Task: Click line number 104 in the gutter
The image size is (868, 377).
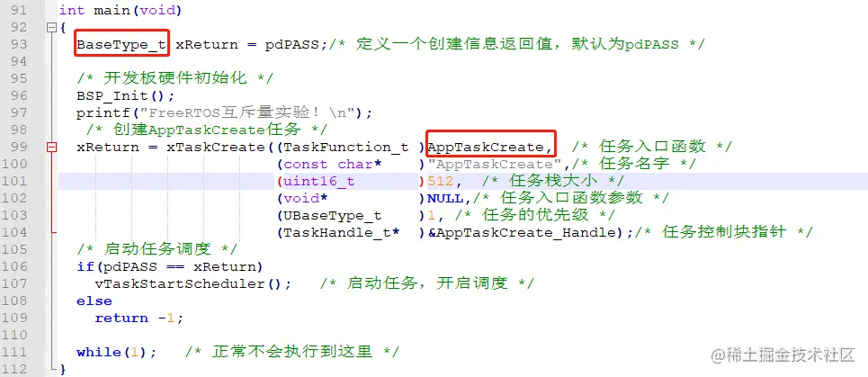Action: click(x=14, y=232)
